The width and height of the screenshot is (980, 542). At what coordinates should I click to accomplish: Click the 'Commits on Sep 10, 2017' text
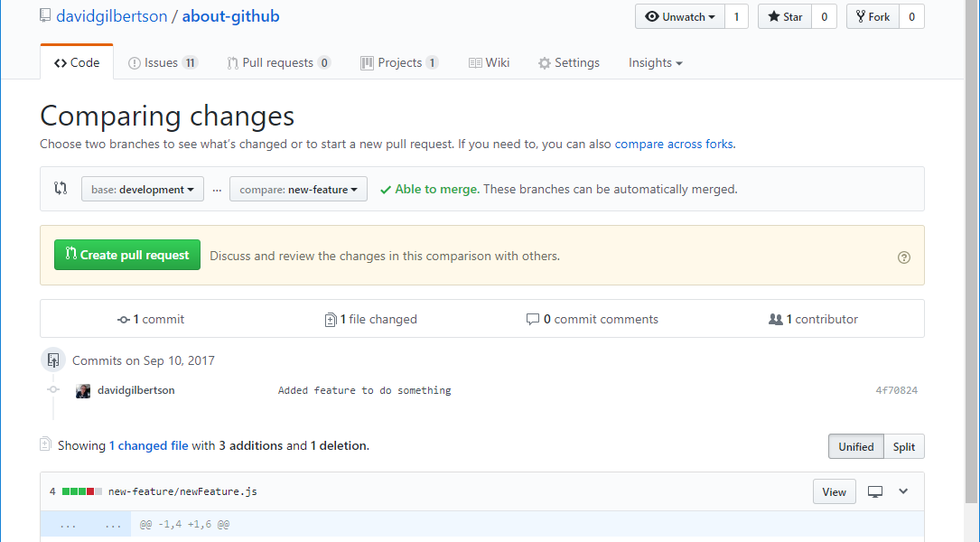(143, 360)
